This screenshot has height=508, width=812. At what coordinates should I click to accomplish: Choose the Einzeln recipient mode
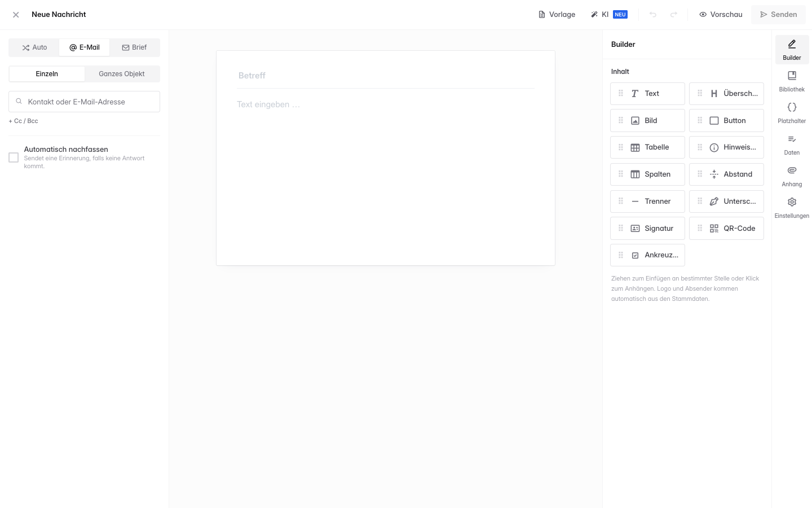tap(47, 74)
